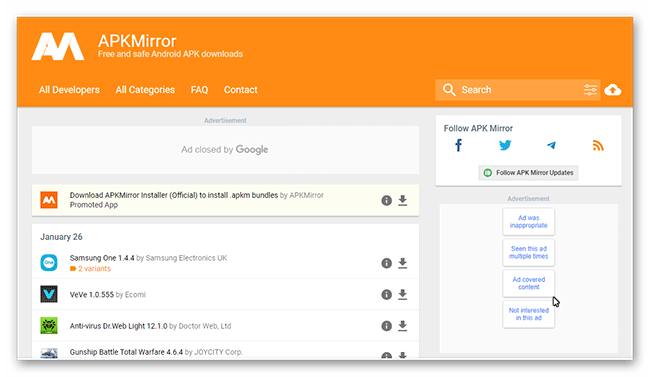
Task: Download Samsung One 1.4.4
Action: (403, 263)
